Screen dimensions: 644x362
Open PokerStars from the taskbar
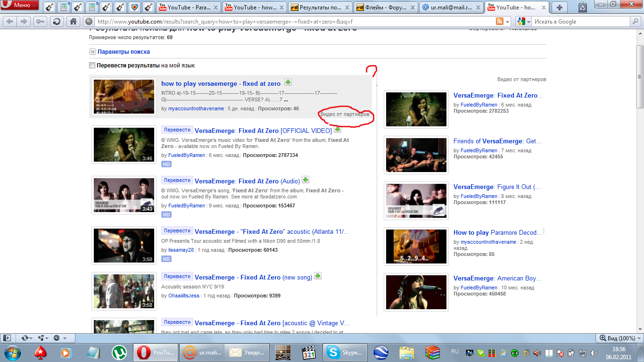pyautogui.click(x=41, y=353)
